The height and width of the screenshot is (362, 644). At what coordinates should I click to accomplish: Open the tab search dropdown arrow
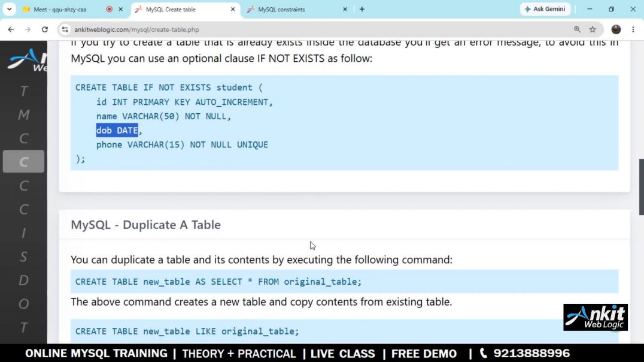pos(9,9)
